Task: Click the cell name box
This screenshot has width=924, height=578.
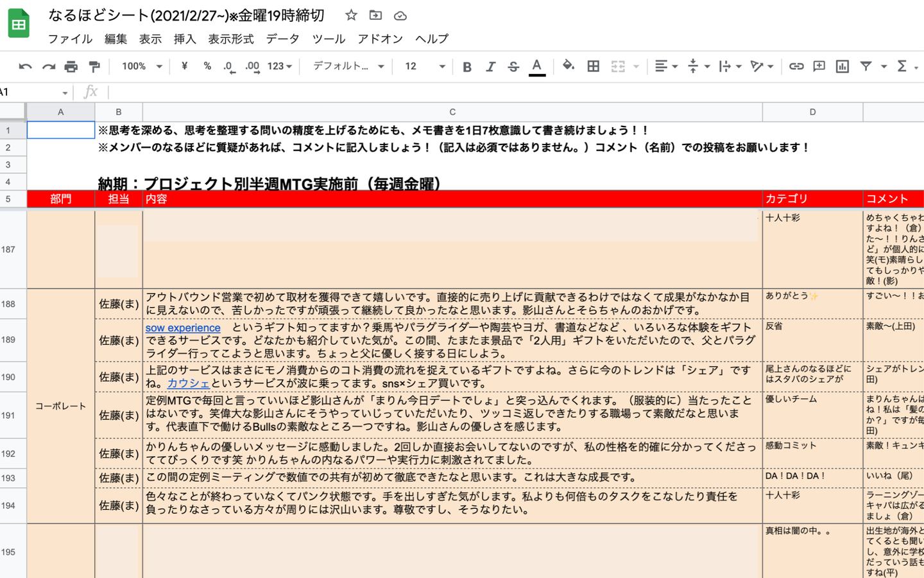Action: [35, 92]
